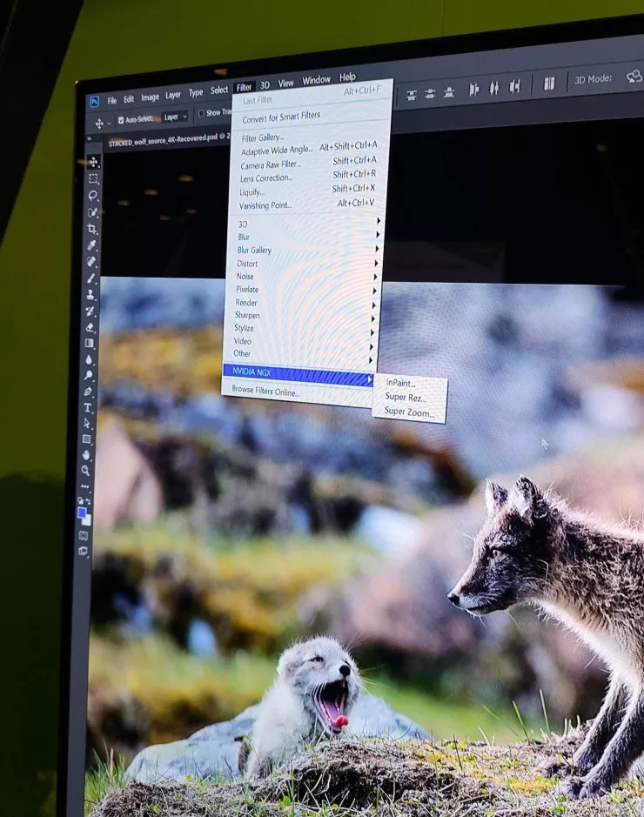Select InPaint from NVIDIA NGX submenu
The width and height of the screenshot is (644, 817).
400,383
